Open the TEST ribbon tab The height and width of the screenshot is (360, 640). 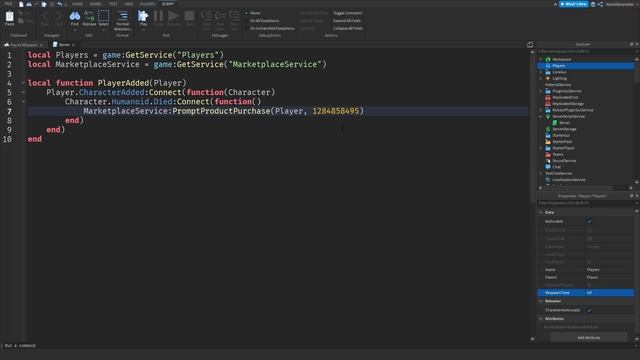point(113,4)
